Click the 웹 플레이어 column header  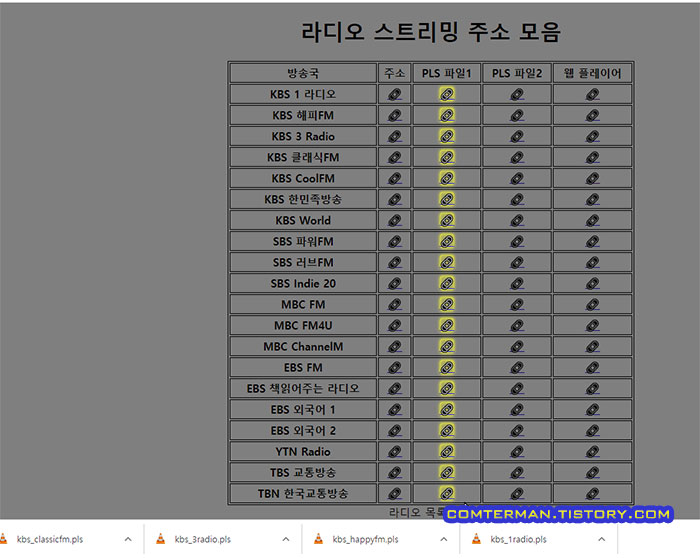coord(592,73)
